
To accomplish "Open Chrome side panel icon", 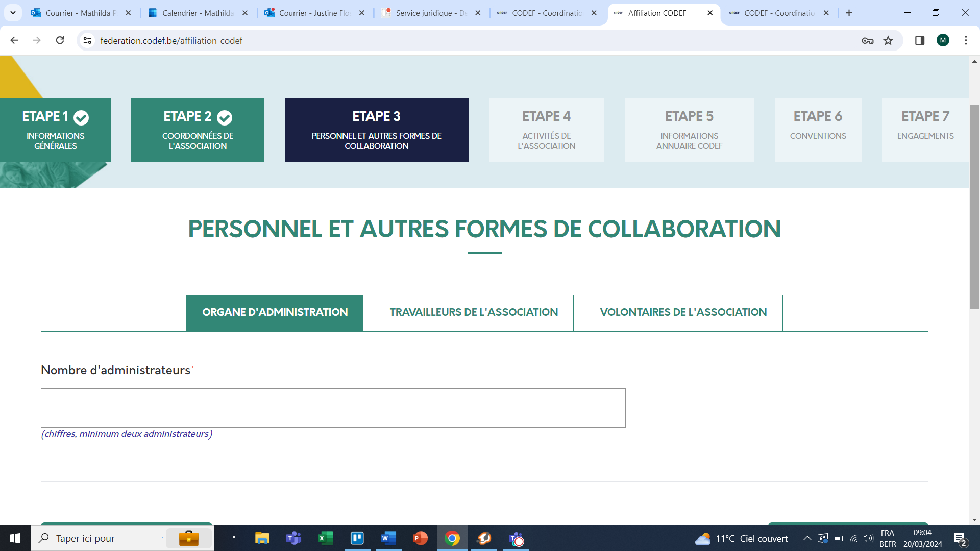I will click(920, 40).
